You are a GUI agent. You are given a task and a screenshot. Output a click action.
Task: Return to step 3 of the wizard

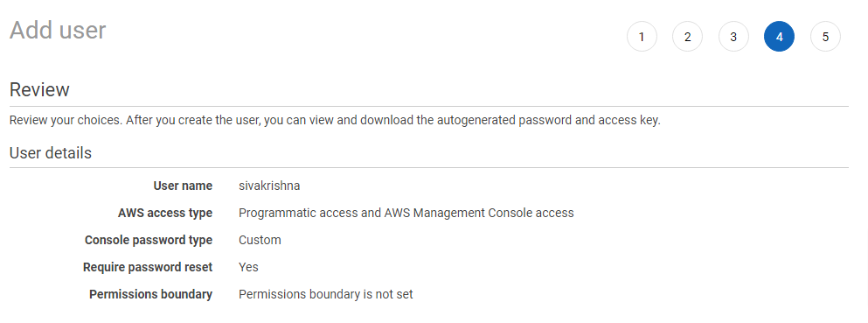pyautogui.click(x=733, y=37)
